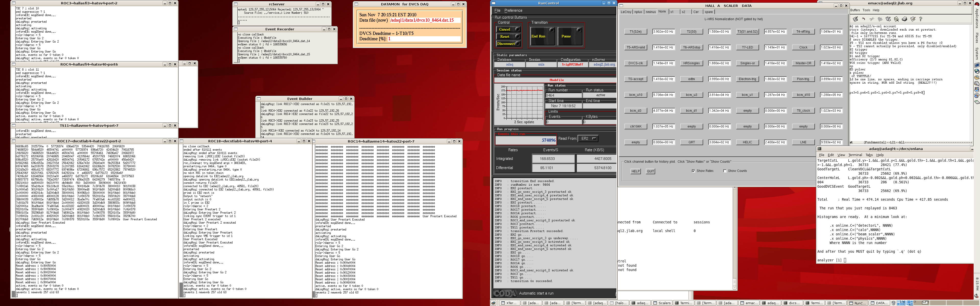Click the Pause transition button
The image size is (980, 306).
570,36
